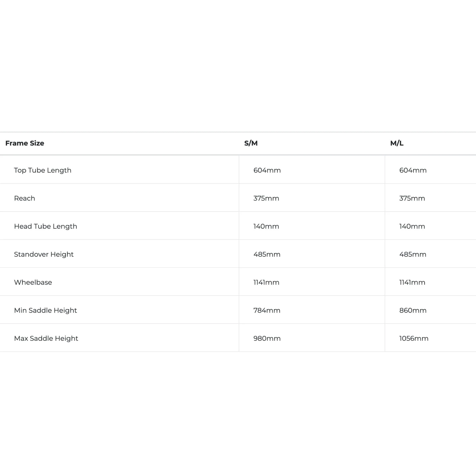Click the Min Saddle Height row label

[46, 310]
